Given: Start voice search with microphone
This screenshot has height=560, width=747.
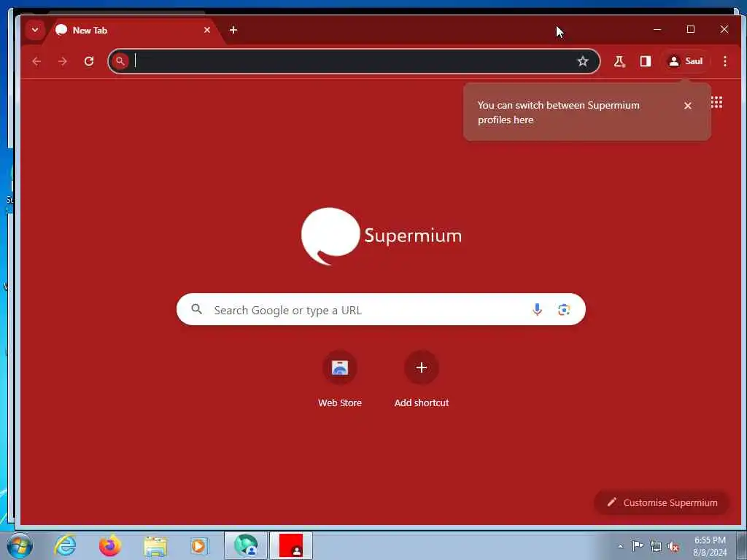Looking at the screenshot, I should [x=537, y=309].
